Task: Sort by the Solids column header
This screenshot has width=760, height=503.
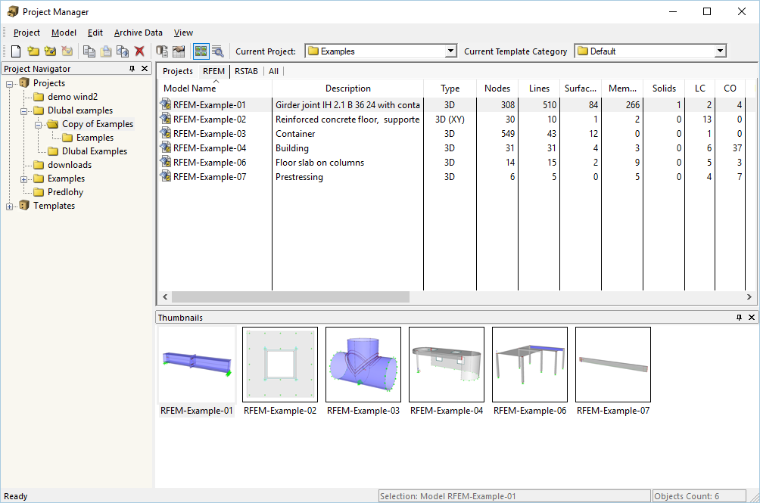Action: click(x=664, y=88)
